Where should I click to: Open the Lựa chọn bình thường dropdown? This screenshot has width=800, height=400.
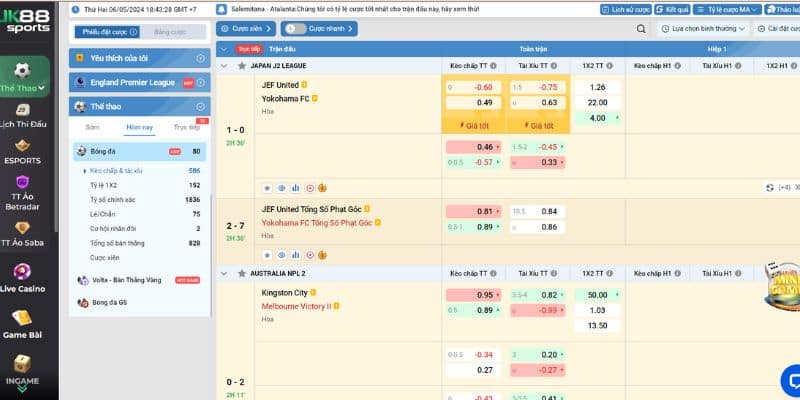click(x=709, y=29)
